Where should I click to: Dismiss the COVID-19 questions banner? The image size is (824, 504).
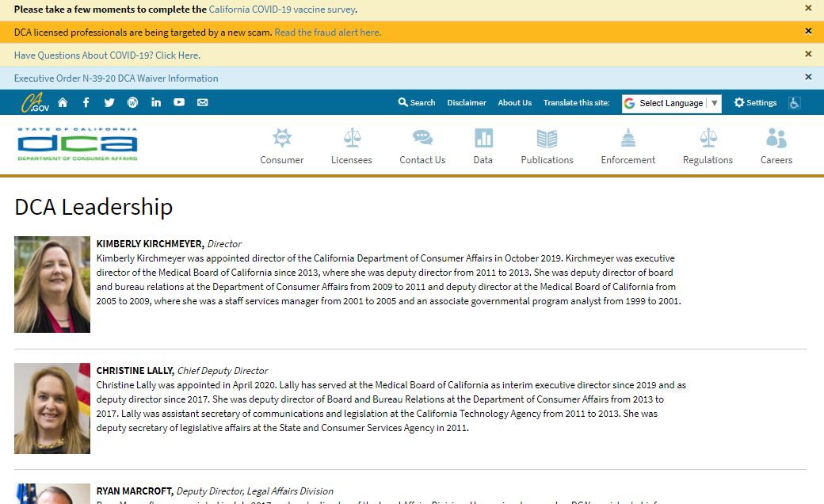pyautogui.click(x=808, y=54)
